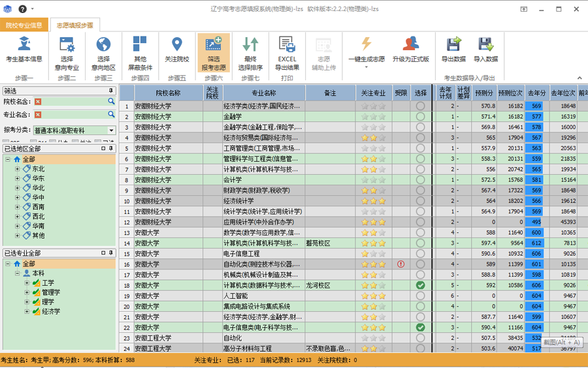This screenshot has height=368, width=588.
Task: Uncheck the green selection on row 18
Action: (420, 285)
